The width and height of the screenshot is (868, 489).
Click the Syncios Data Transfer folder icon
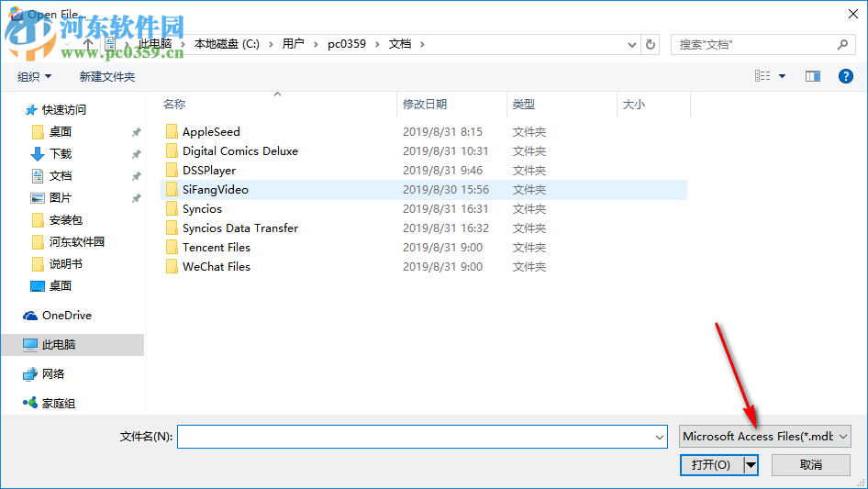click(172, 228)
